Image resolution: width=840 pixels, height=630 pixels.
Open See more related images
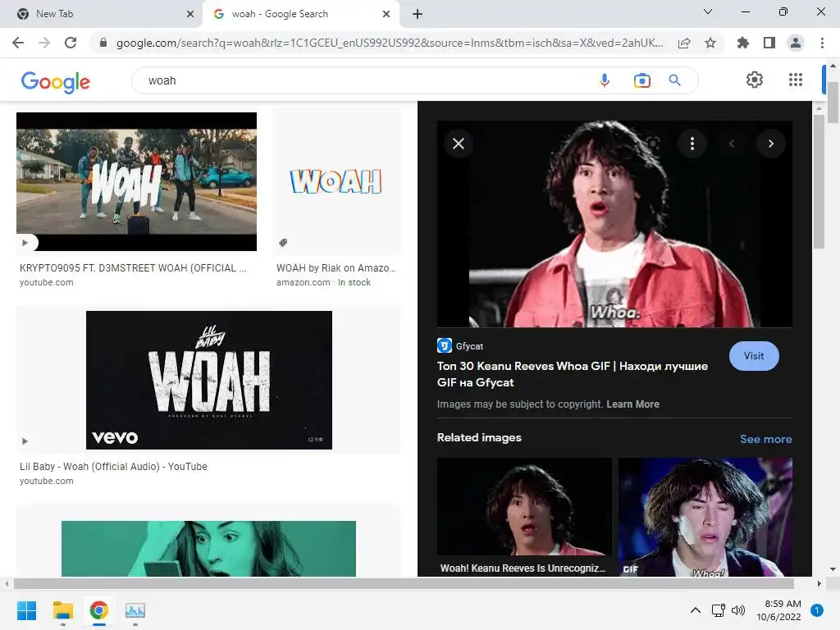click(x=765, y=439)
